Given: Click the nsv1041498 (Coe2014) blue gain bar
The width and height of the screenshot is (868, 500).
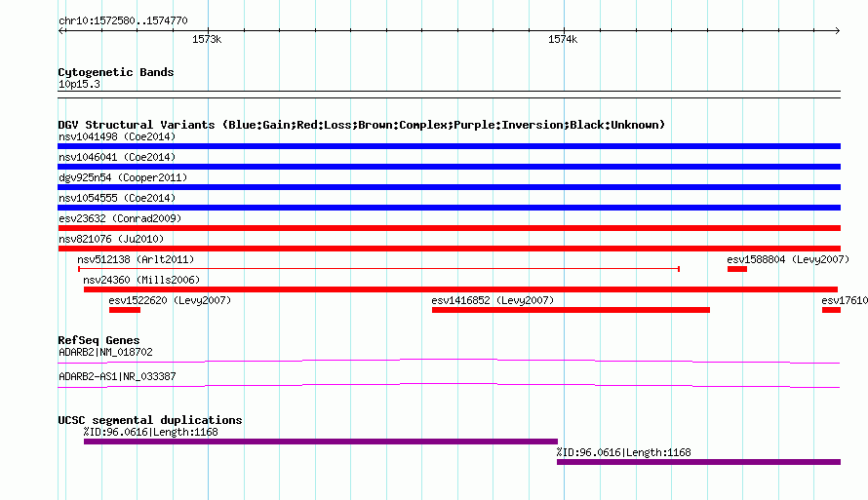Looking at the screenshot, I should [449, 146].
